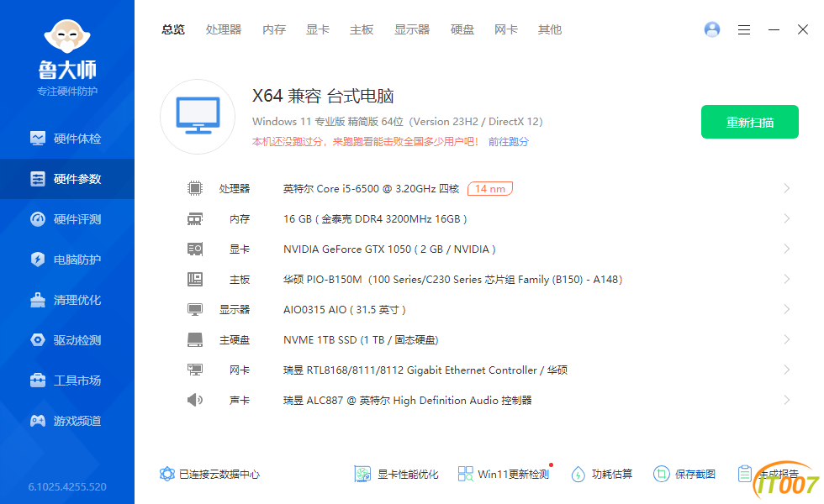Click the 处理器 chip icon
Viewport: 824px width, 504px height.
point(195,188)
